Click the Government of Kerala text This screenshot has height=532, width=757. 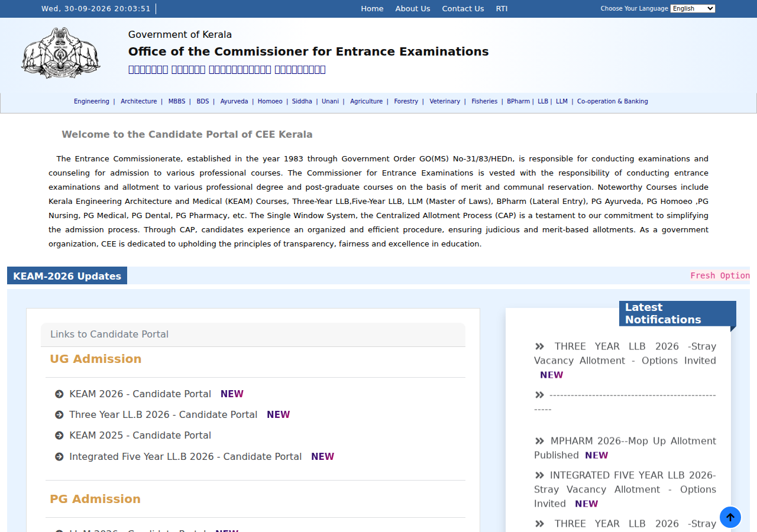(180, 34)
